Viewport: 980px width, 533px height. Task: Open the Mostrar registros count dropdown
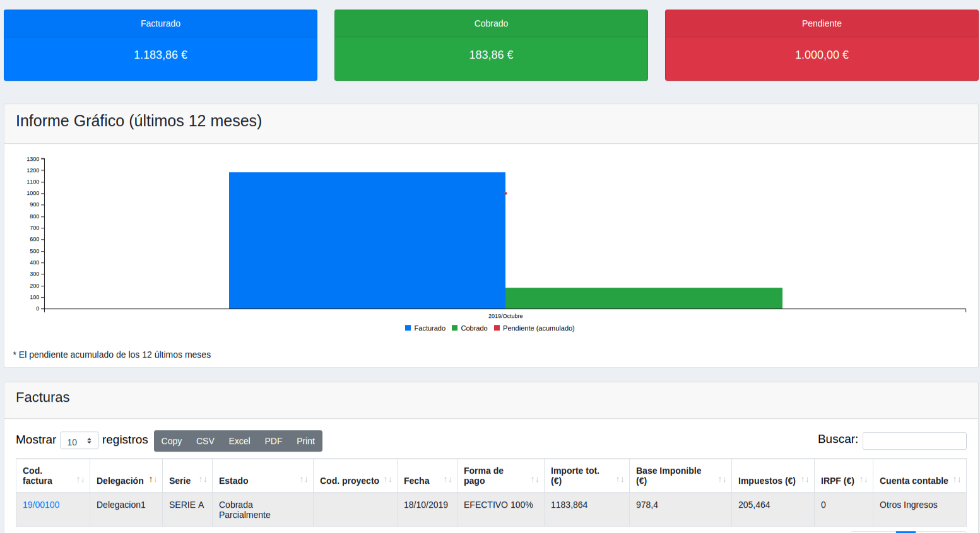80,441
